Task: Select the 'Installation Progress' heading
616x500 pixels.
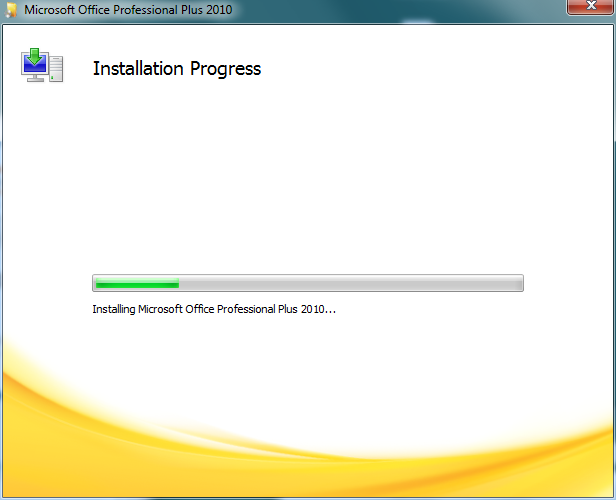Action: click(x=177, y=69)
